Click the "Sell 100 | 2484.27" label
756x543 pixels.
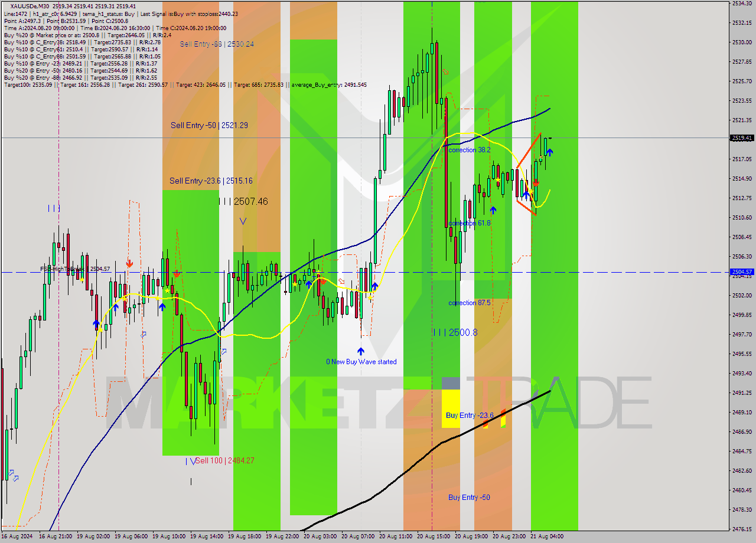(x=225, y=460)
